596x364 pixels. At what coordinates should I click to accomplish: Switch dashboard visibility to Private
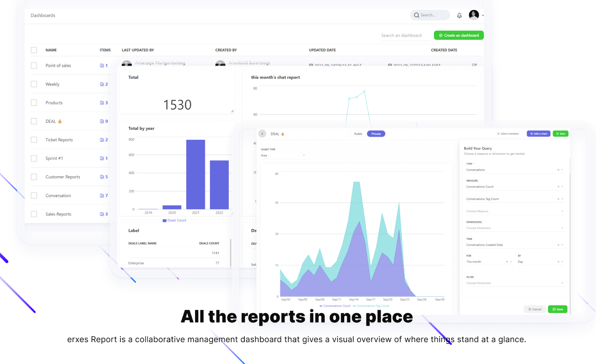point(376,134)
